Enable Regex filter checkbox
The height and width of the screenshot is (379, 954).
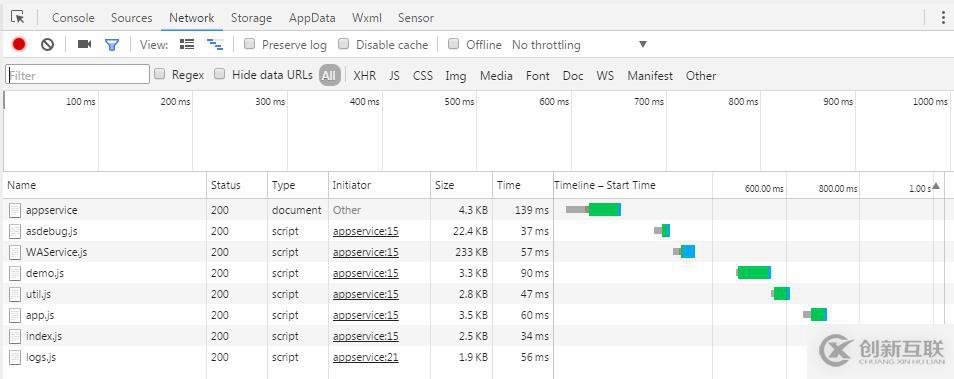159,74
